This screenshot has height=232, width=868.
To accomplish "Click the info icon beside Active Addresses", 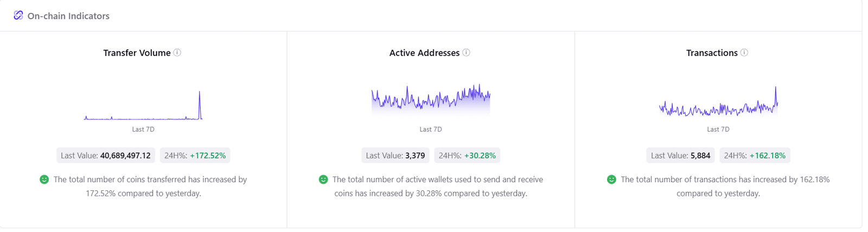I will tap(467, 53).
